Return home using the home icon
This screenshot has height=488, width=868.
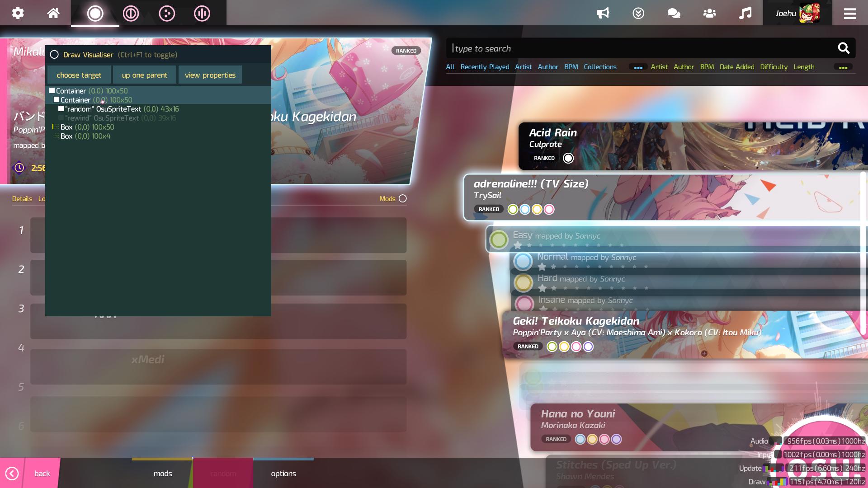pyautogui.click(x=53, y=13)
